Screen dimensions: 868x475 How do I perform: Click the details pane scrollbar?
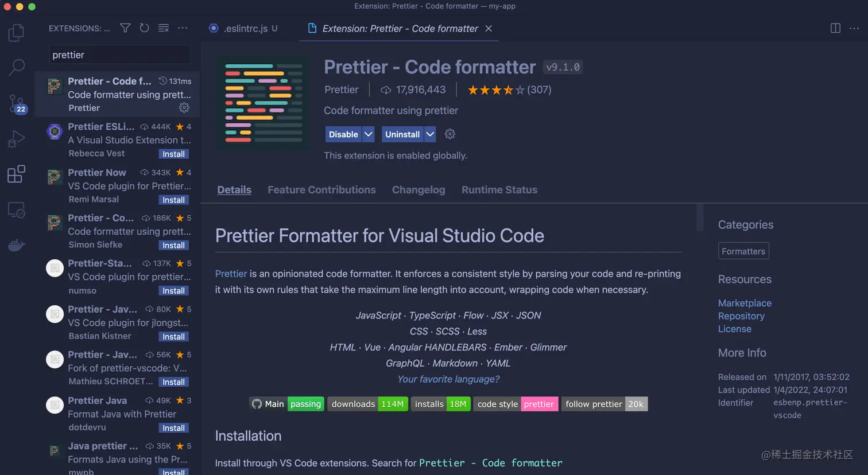(700, 217)
